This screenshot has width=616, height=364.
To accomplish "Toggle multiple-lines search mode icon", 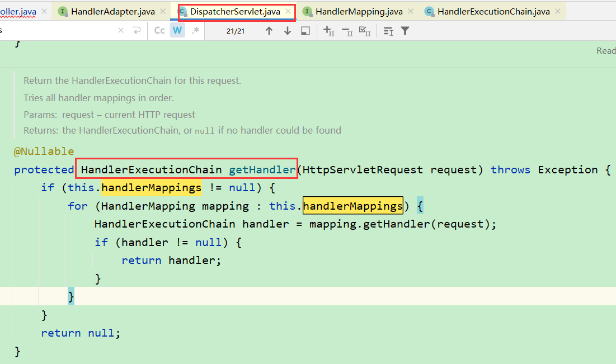I will click(x=388, y=31).
